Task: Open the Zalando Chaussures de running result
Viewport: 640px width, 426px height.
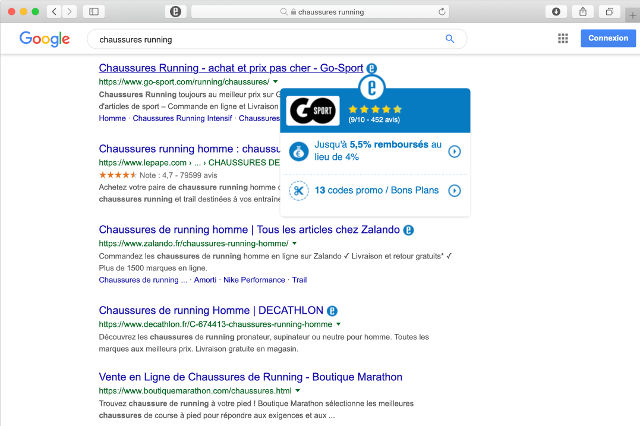Action: (x=249, y=230)
